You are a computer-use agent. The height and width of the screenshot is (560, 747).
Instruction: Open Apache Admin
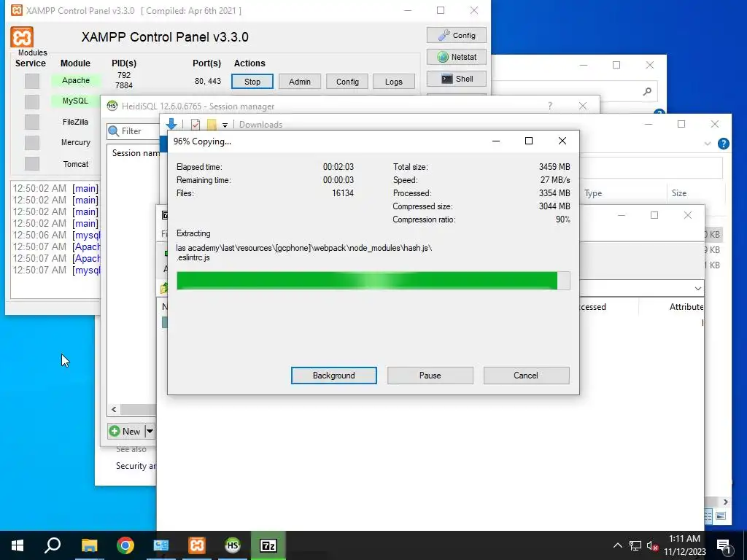[x=299, y=82]
